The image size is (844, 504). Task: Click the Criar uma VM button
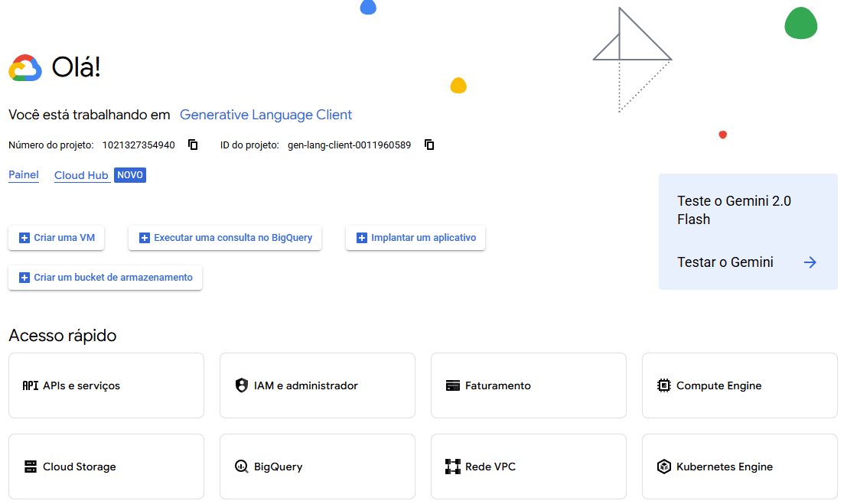point(56,238)
